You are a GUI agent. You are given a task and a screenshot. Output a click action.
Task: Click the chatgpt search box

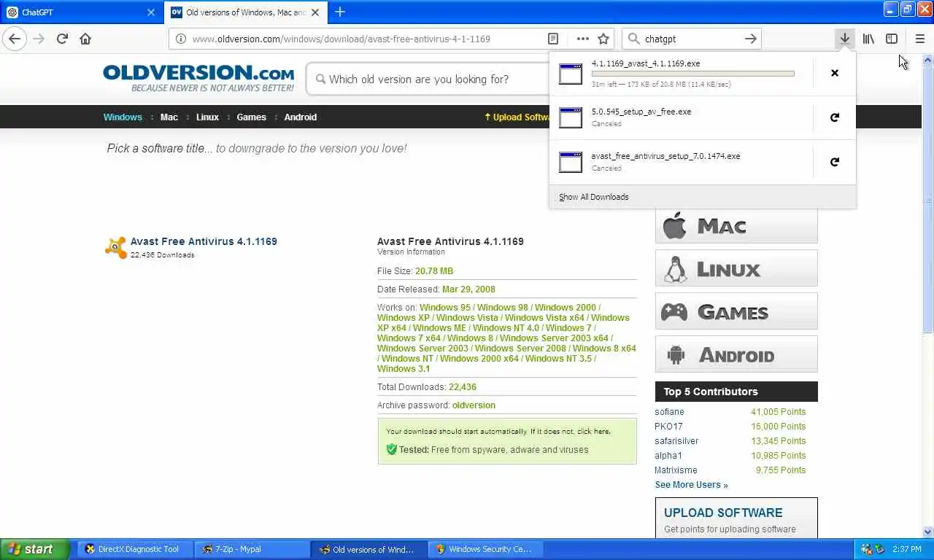[x=691, y=39]
